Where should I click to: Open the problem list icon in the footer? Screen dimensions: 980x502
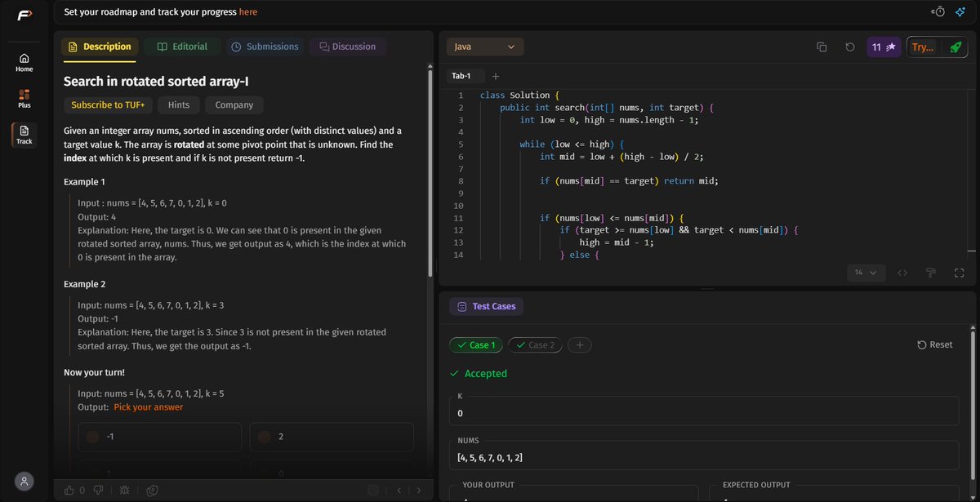pos(372,490)
